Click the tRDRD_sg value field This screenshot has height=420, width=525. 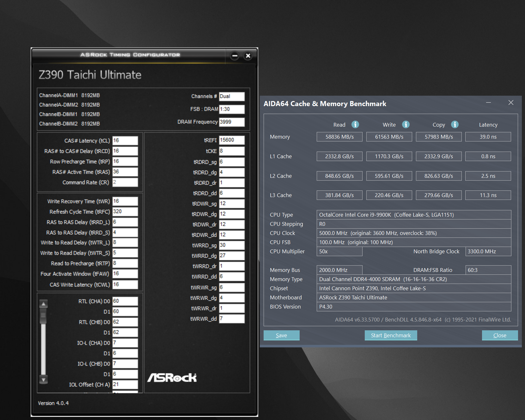(x=232, y=162)
